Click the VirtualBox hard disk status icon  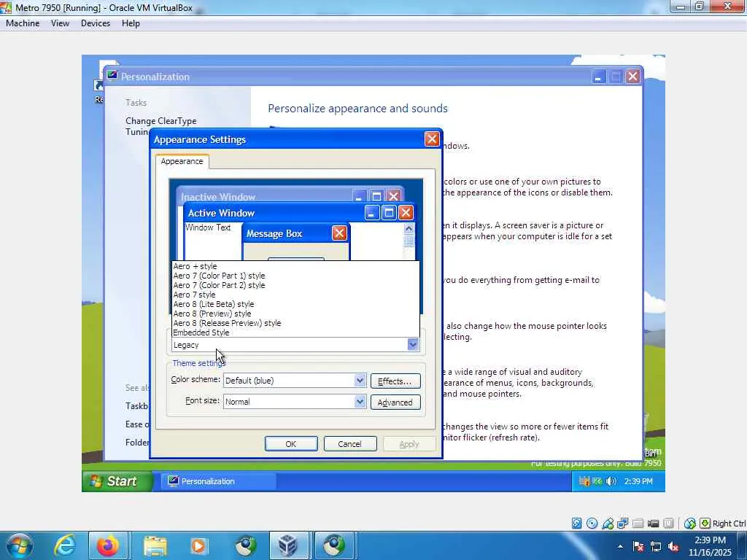(576, 524)
